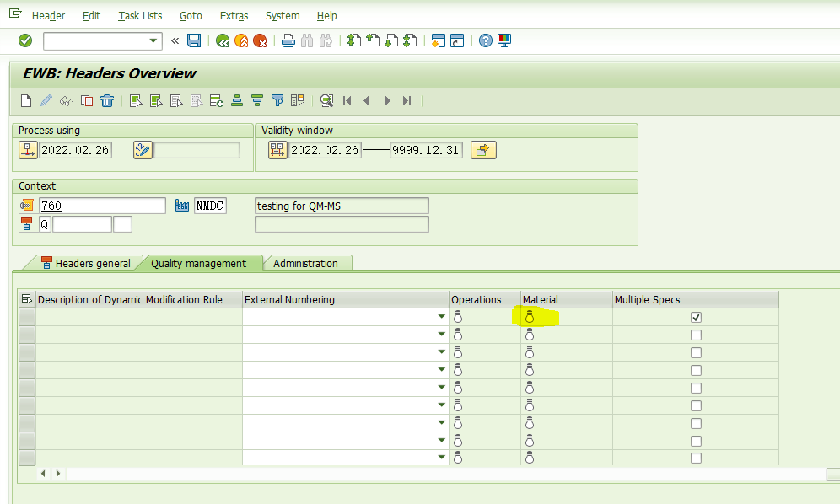
Task: Open External Numbering dropdown in fifth row
Action: [441, 387]
